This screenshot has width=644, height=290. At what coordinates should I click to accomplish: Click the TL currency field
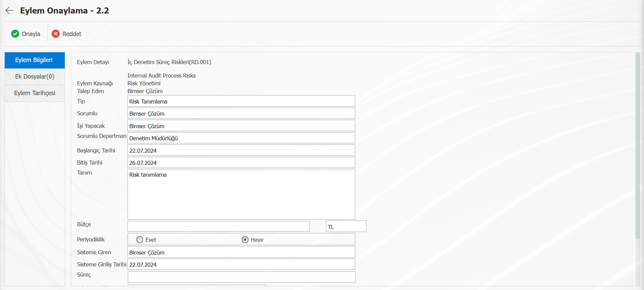click(346, 226)
